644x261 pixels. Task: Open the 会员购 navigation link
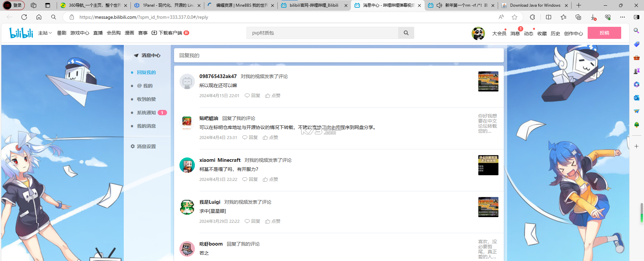click(114, 33)
